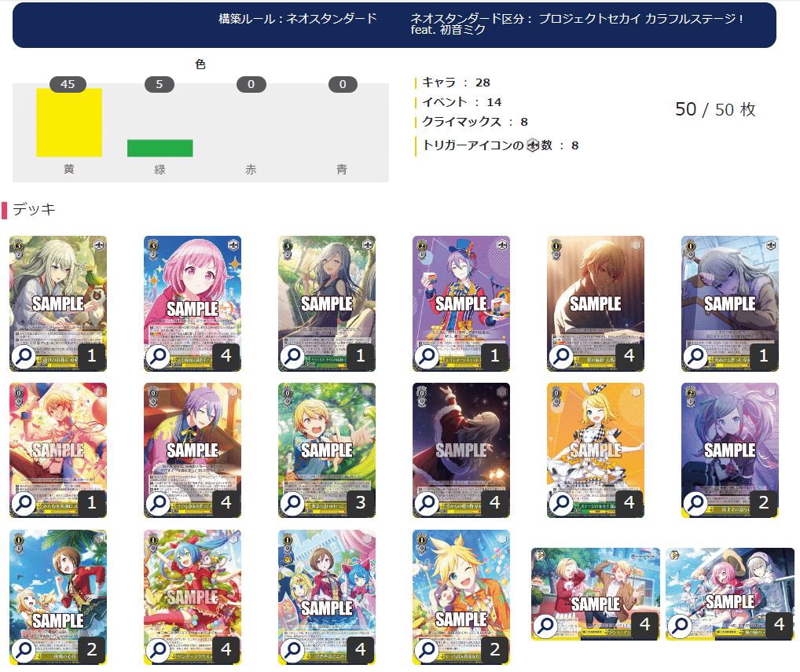Open magnifier on pink-blue twin-tail girl card
This screenshot has height=672, width=800.
coord(696,504)
